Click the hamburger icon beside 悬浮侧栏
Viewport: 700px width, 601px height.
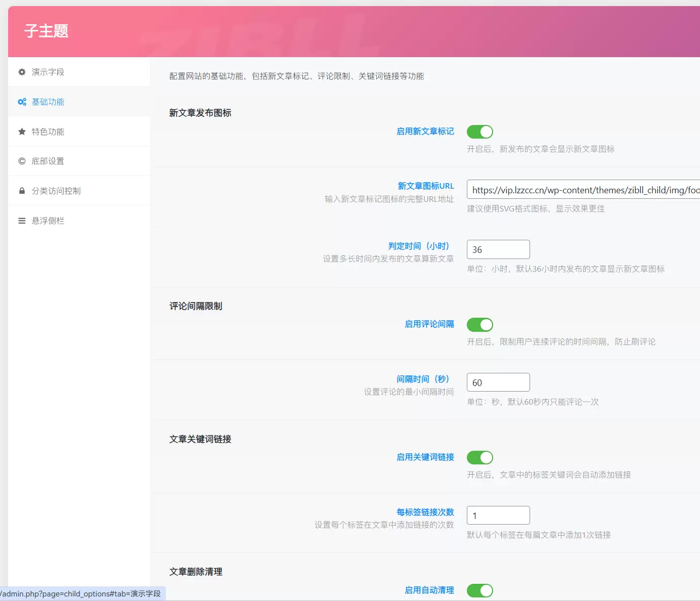(x=22, y=221)
